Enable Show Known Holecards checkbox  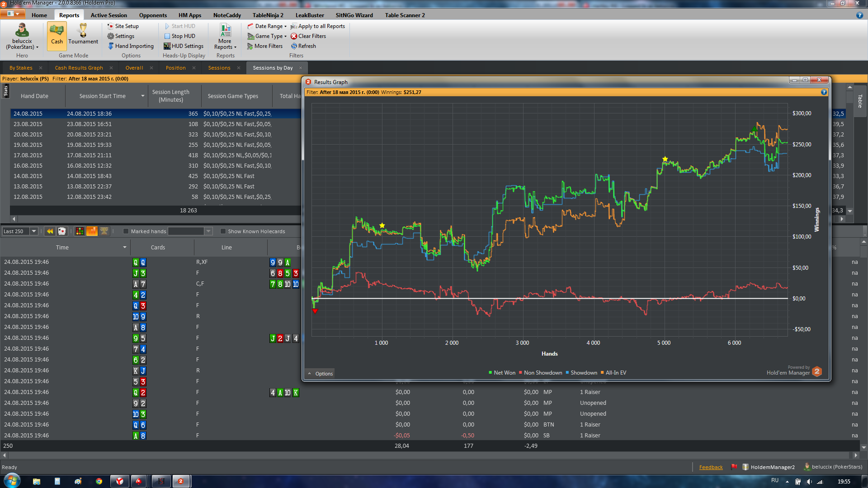click(223, 231)
